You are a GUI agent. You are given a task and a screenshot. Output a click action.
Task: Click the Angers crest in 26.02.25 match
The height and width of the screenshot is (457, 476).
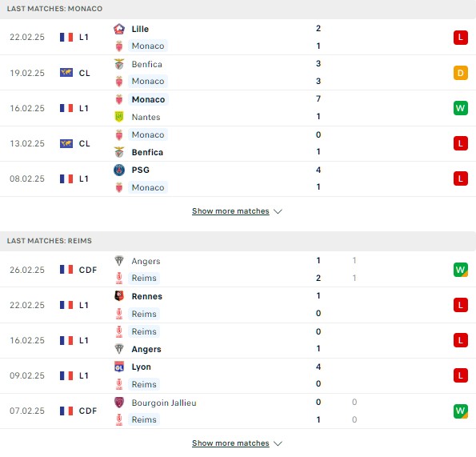[119, 261]
